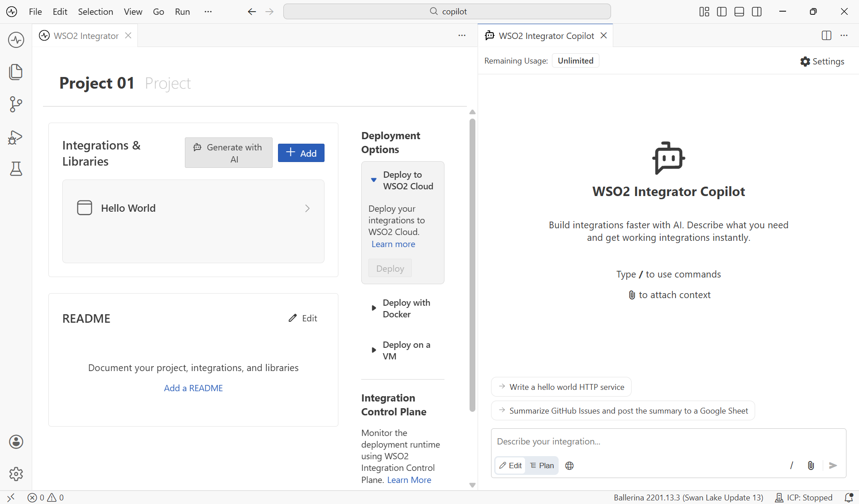Click the editor vertical scrollbar
Image resolution: width=859 pixels, height=504 pixels.
pos(472,265)
